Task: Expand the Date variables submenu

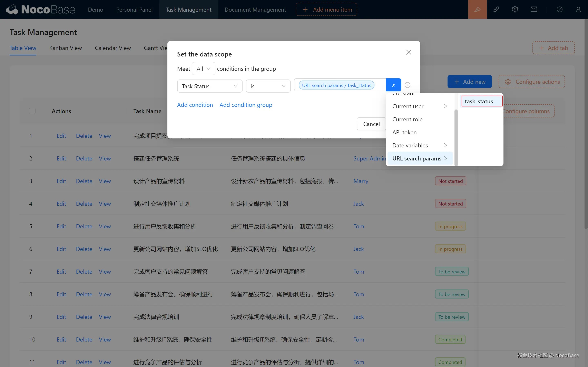Action: [x=420, y=145]
